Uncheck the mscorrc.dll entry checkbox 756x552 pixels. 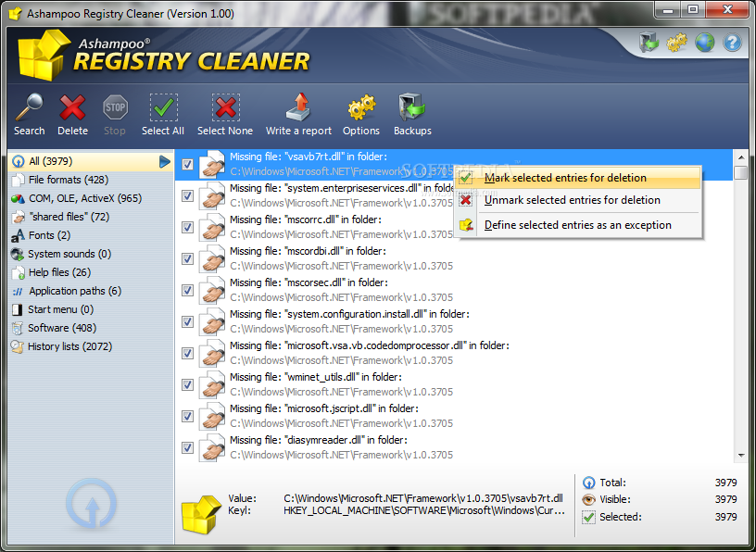[x=187, y=227]
